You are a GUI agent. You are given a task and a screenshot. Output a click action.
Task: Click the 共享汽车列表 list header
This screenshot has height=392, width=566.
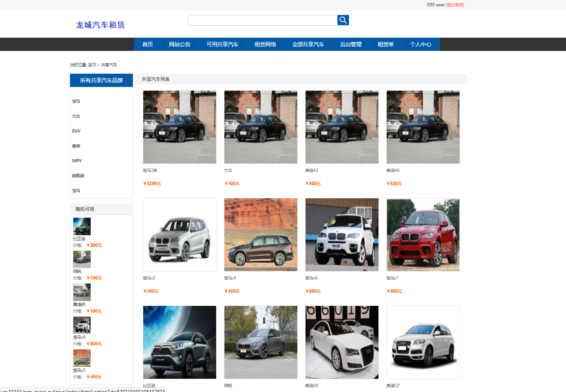(x=302, y=79)
